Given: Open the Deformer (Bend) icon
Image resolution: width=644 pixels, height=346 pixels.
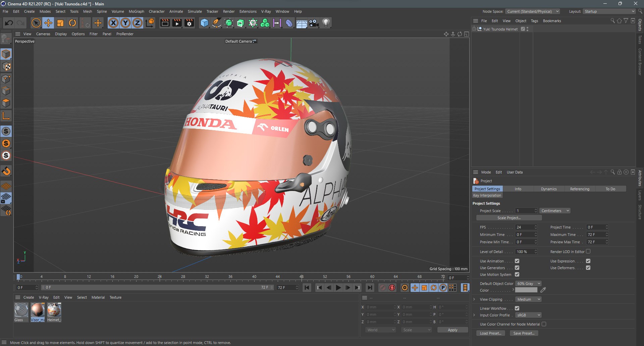Looking at the screenshot, I should 289,23.
